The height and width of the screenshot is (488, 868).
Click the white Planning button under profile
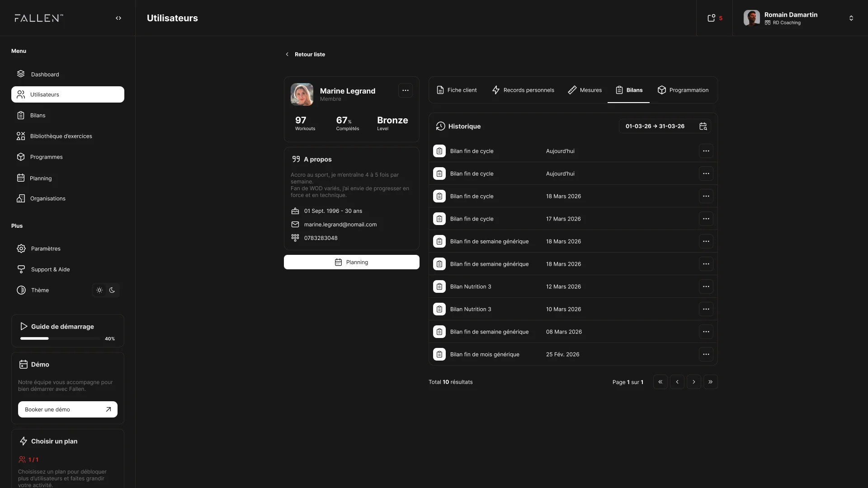[352, 262]
